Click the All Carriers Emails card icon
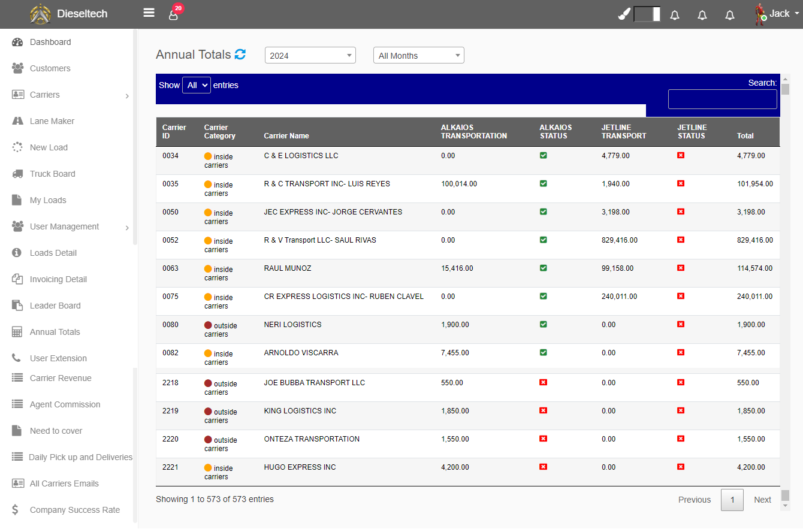 (x=17, y=483)
